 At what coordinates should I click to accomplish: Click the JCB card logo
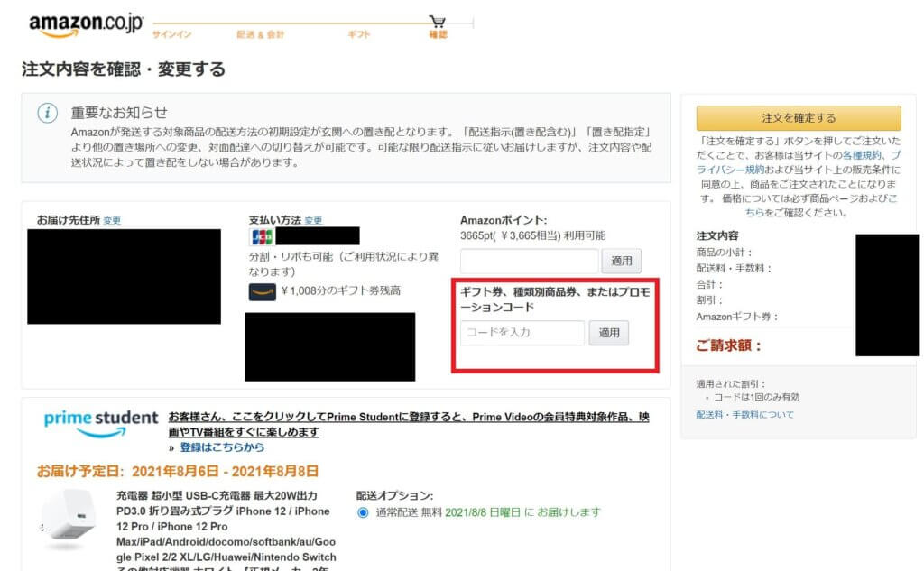(x=262, y=237)
